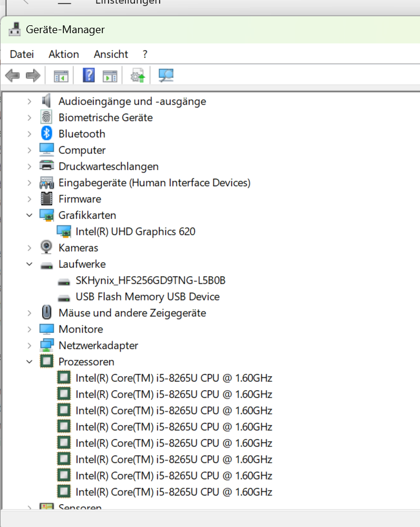420x527 pixels.
Task: Click the Laufwerke drive icon
Action: (x=46, y=266)
